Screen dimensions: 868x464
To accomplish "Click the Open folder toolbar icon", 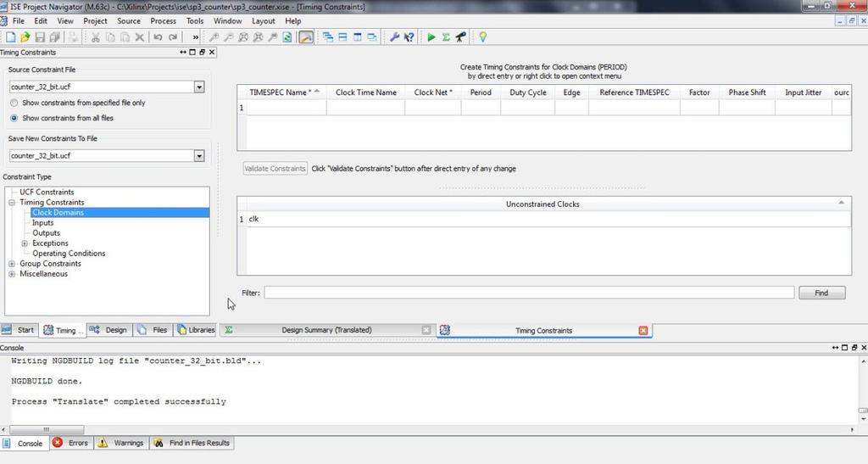I will coord(25,37).
